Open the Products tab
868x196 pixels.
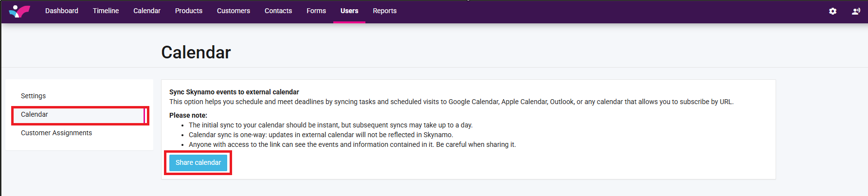pos(188,11)
